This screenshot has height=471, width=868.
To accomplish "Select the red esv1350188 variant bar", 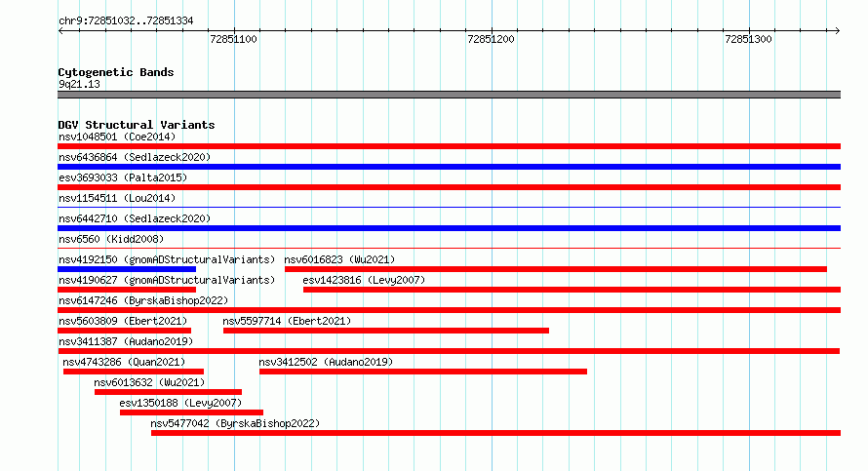I will pyautogui.click(x=191, y=412).
